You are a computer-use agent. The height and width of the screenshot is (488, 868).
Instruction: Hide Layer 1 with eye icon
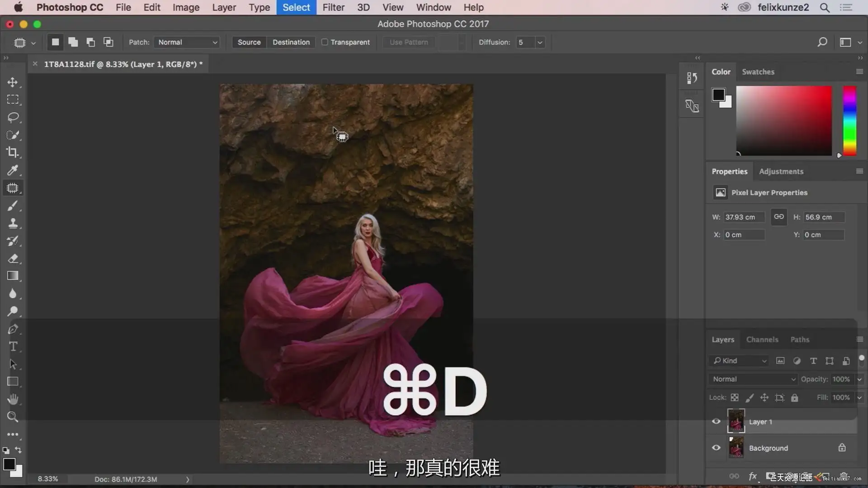click(x=716, y=422)
